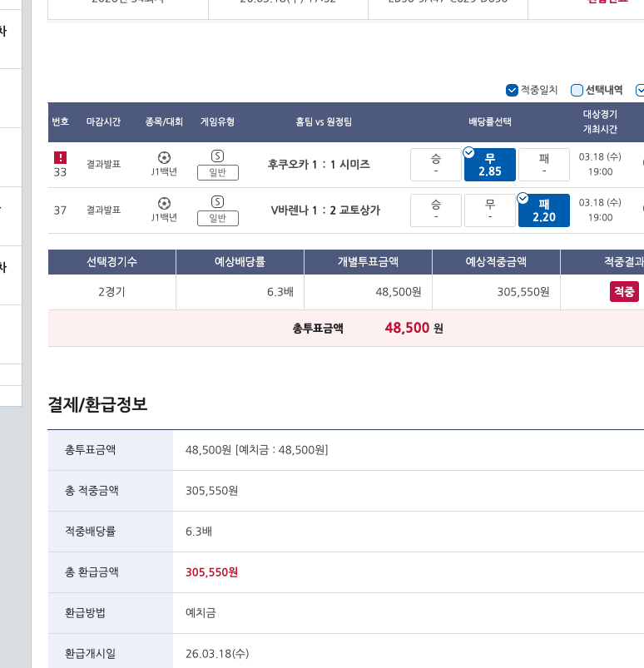This screenshot has height=668, width=644.
Task: Click the 종목/대회 column header
Action: pos(164,121)
